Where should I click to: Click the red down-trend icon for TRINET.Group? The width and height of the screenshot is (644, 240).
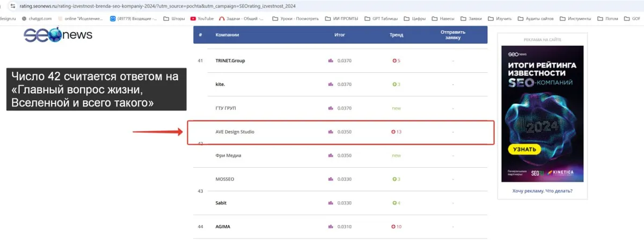coord(394,61)
